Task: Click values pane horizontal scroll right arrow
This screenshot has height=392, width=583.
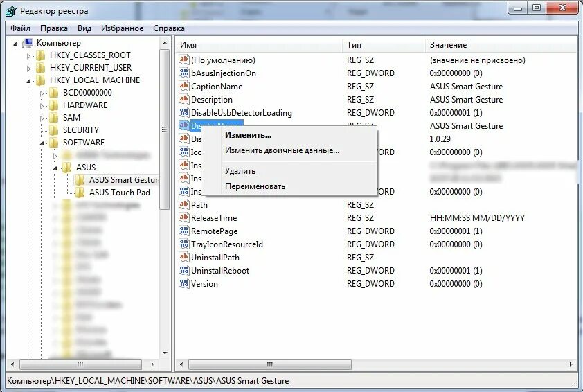Action: 571,364
